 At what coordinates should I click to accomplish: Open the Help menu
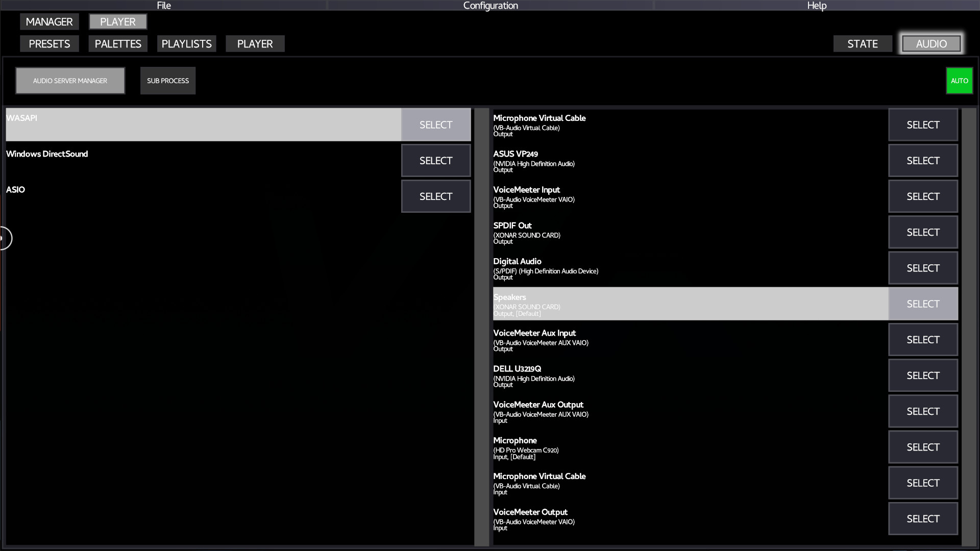tap(816, 6)
